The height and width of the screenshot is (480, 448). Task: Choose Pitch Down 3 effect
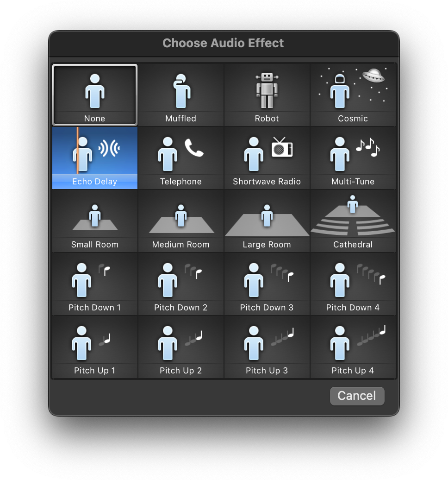click(x=267, y=284)
